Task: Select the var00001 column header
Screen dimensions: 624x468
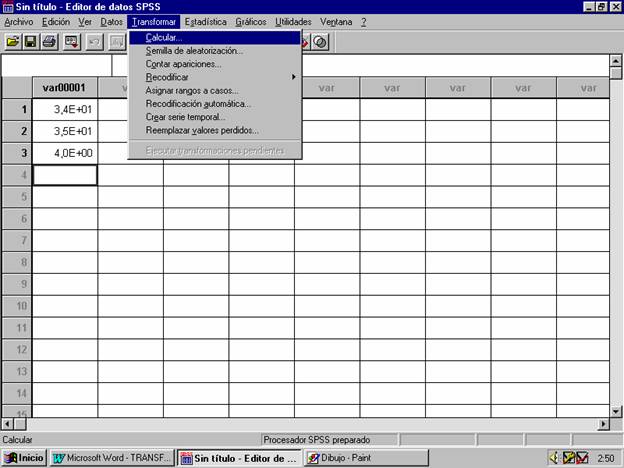Action: coord(65,87)
